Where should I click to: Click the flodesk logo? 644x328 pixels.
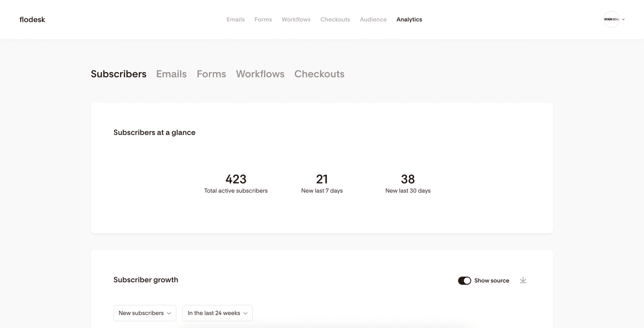click(32, 19)
